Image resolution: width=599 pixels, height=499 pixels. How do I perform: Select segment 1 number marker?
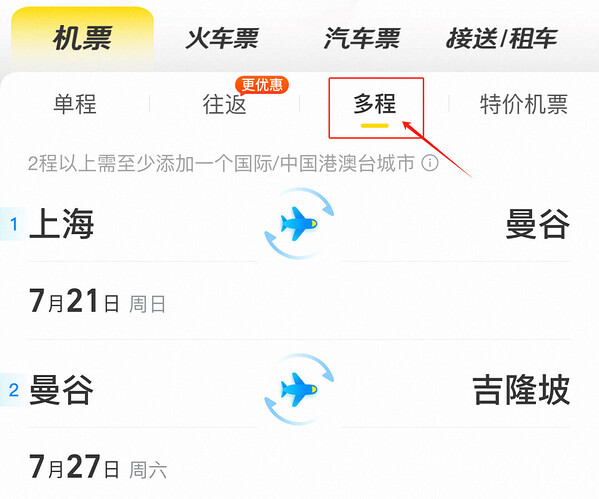[x=14, y=224]
